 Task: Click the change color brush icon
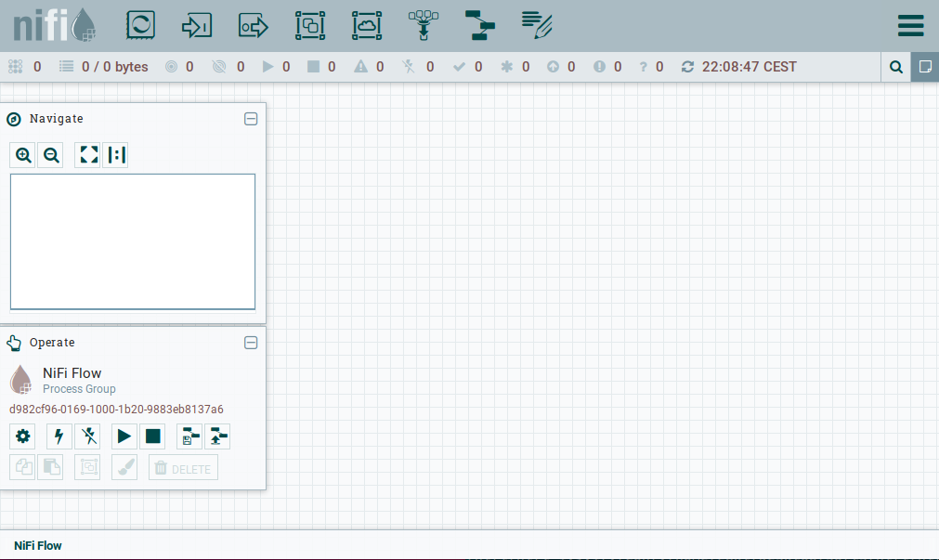(x=124, y=467)
